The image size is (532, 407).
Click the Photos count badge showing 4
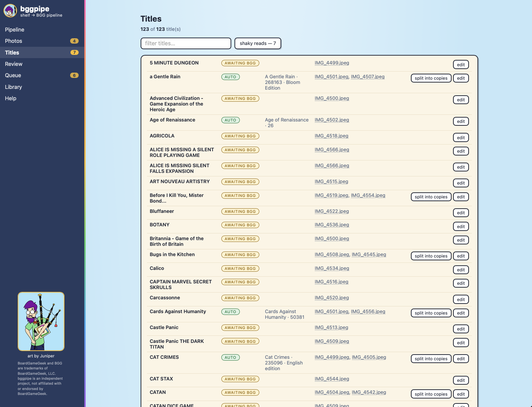[x=74, y=41]
